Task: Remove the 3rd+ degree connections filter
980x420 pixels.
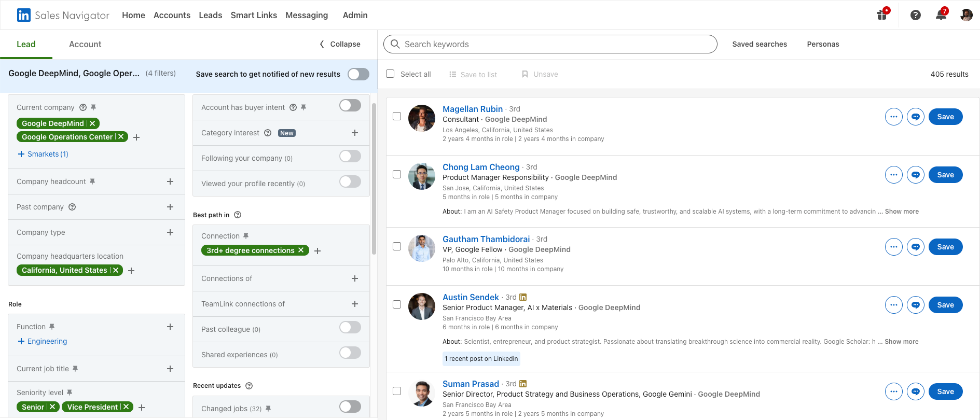Action: 300,250
